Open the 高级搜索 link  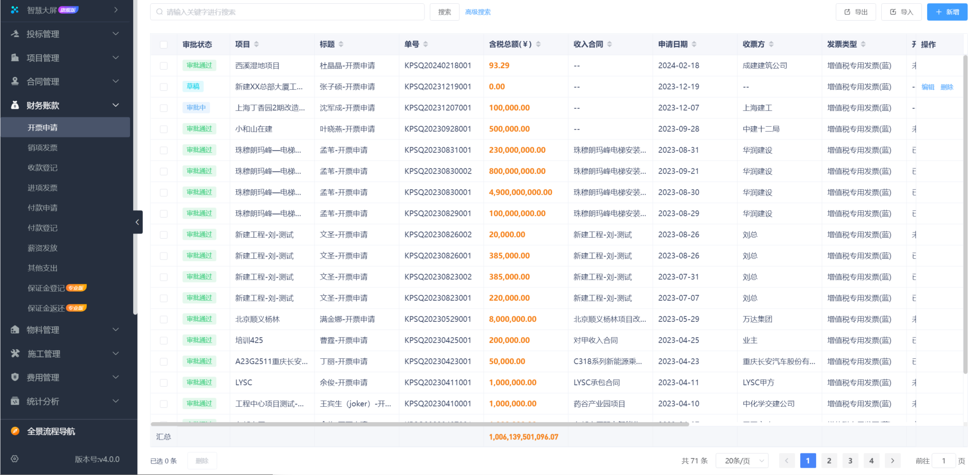(x=478, y=12)
